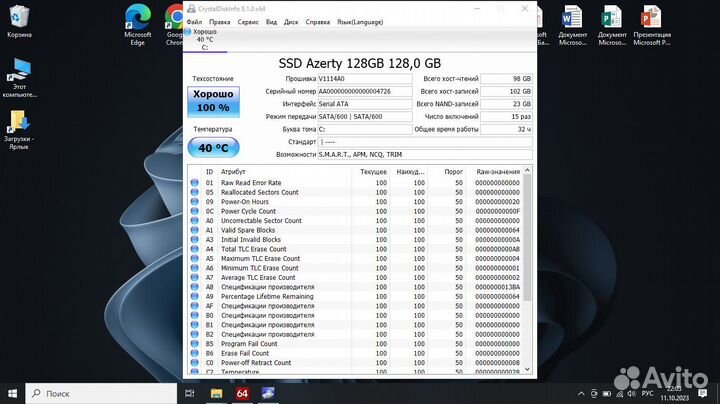The image size is (720, 404).
Task: Click the 40 °C temperature button
Action: pyautogui.click(x=214, y=148)
